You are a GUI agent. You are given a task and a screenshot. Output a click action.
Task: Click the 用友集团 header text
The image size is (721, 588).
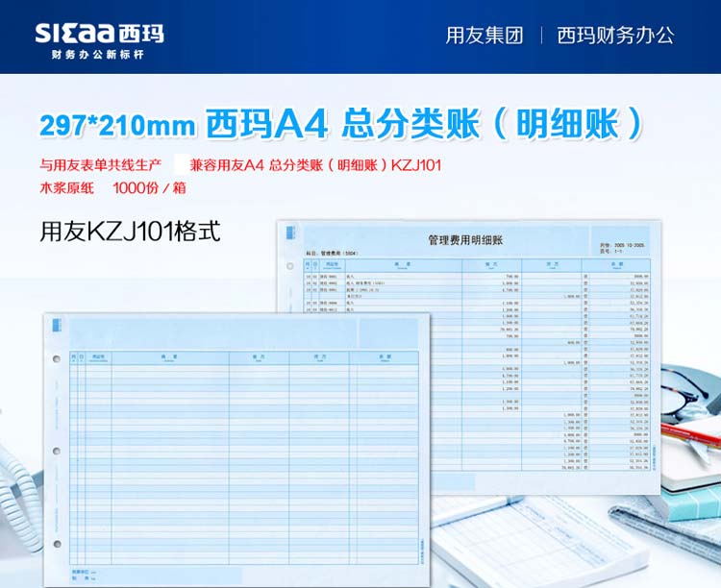point(485,36)
